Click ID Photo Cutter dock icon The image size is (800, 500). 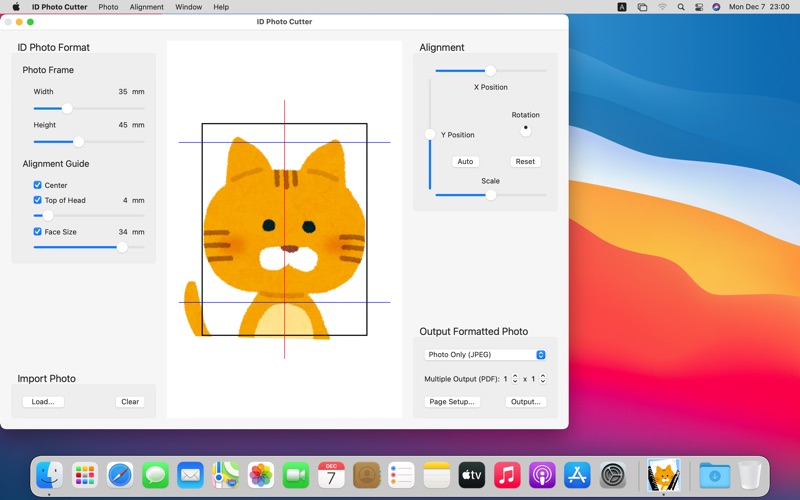664,475
